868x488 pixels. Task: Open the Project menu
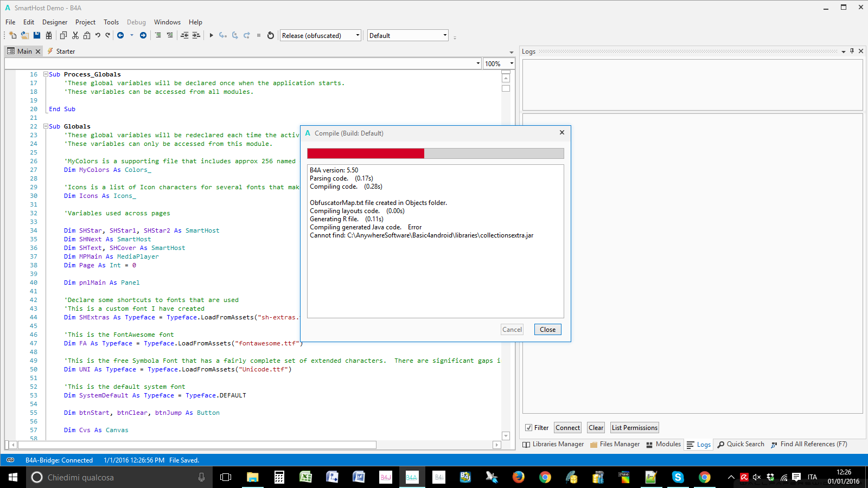click(x=85, y=22)
